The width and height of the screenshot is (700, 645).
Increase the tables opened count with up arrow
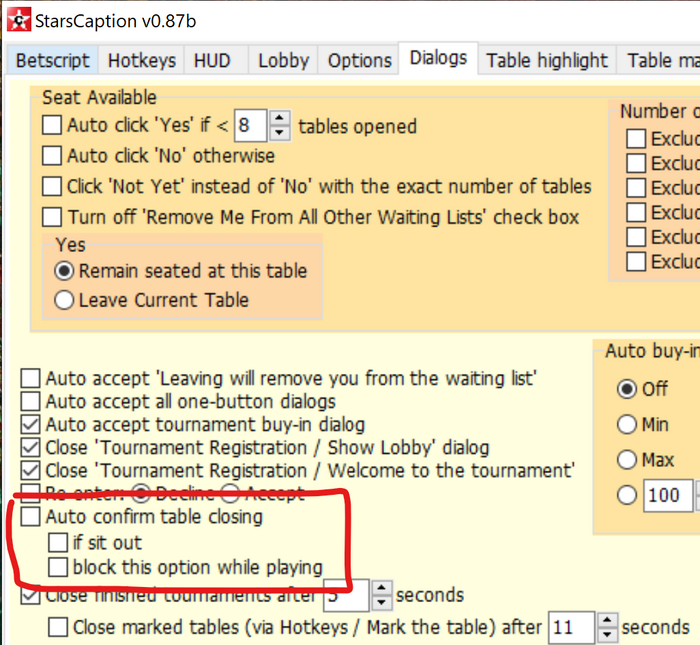(x=280, y=118)
